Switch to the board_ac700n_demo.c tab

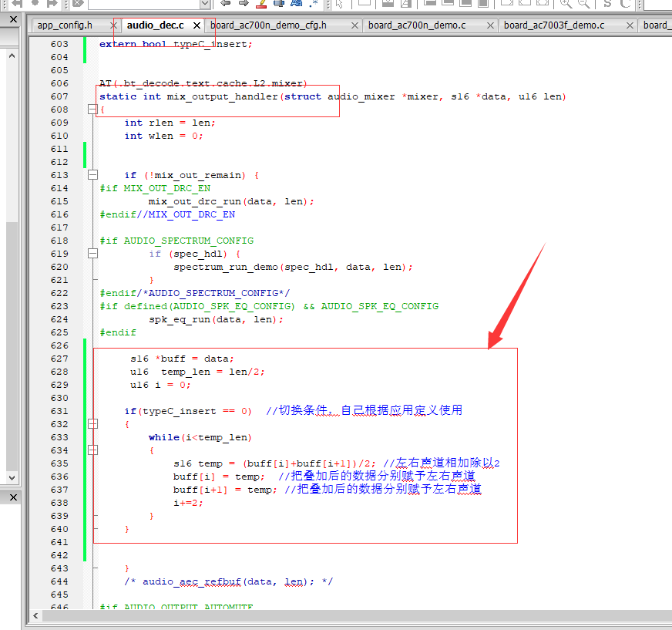coord(417,25)
